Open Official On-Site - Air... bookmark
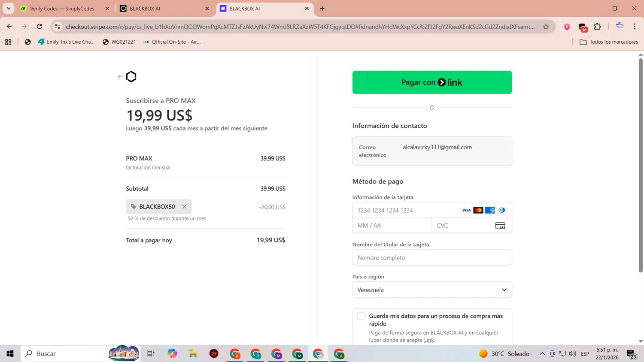The height and width of the screenshot is (362, 644). [172, 42]
